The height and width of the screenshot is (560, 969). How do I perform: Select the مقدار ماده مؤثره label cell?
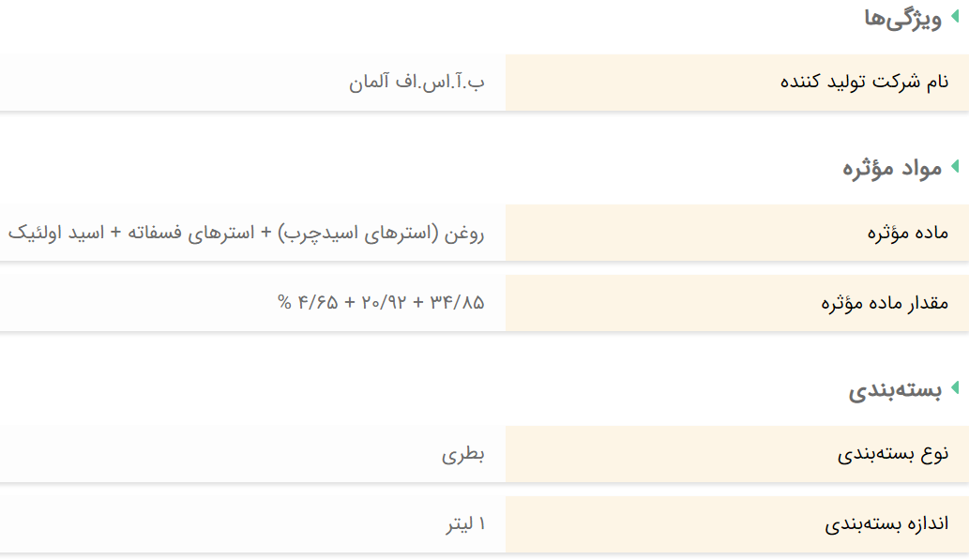point(885,303)
